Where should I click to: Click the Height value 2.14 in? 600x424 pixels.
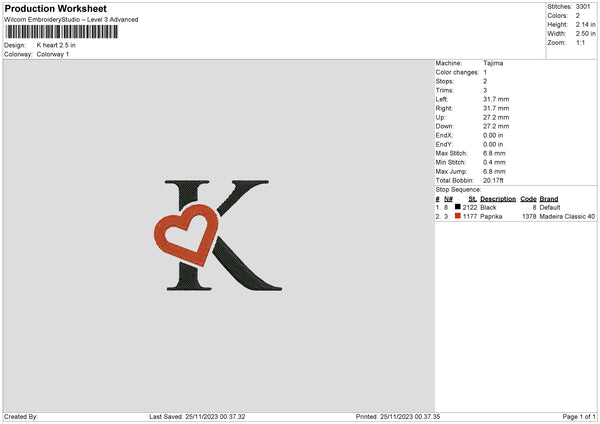(585, 24)
